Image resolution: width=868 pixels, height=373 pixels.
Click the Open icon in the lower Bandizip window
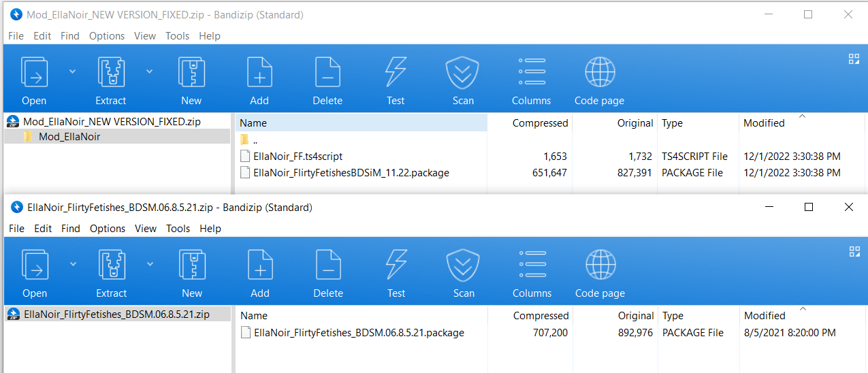(x=34, y=266)
